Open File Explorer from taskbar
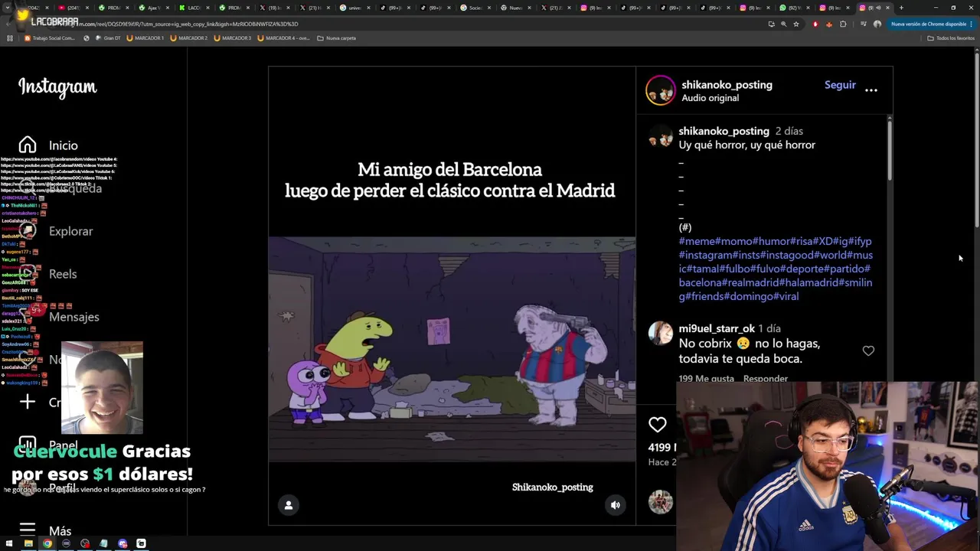980x551 pixels. pyautogui.click(x=28, y=543)
